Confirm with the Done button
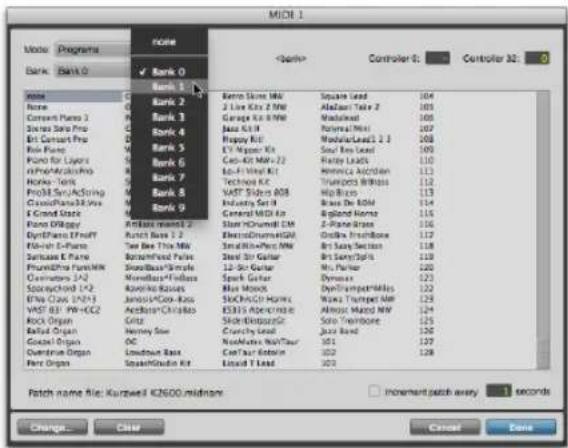Viewport: 568px width, 448px height. click(x=521, y=427)
